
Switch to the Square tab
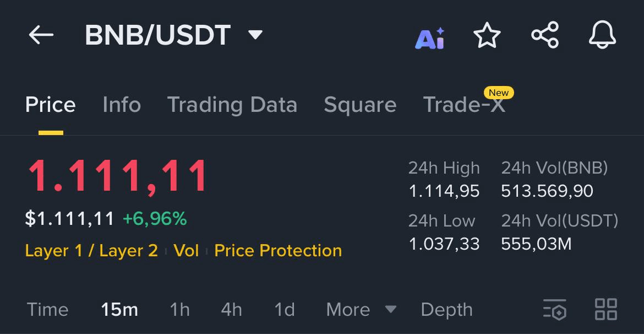pos(360,105)
